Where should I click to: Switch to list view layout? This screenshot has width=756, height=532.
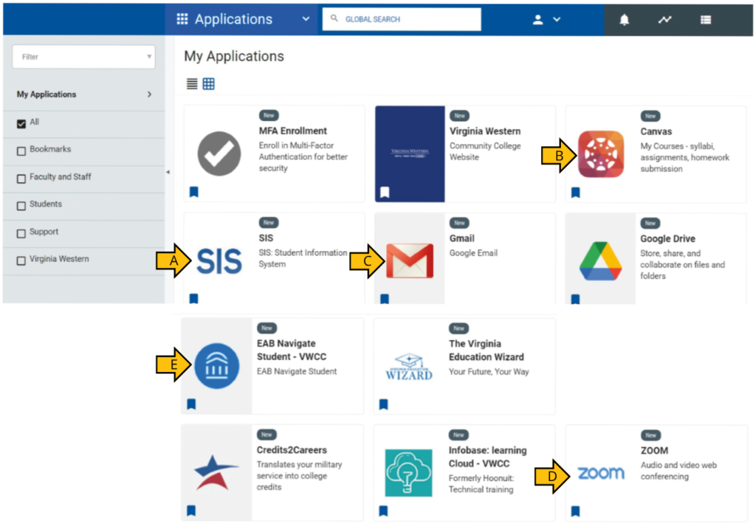192,84
